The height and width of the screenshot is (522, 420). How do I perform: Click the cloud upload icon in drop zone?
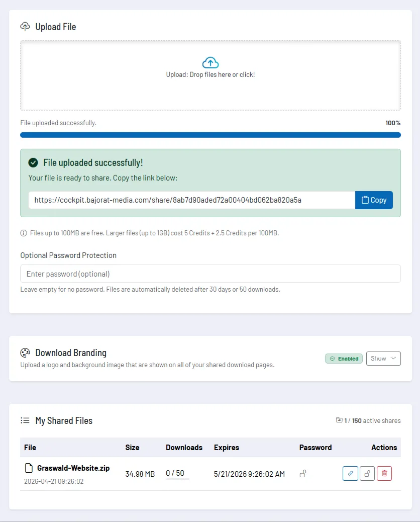[210, 62]
